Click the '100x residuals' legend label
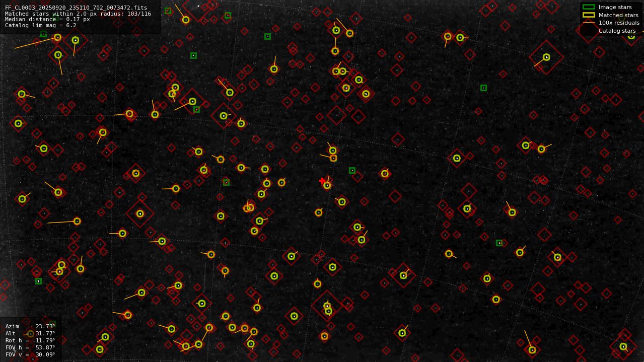Screen dimensions: 644x362 619,23
